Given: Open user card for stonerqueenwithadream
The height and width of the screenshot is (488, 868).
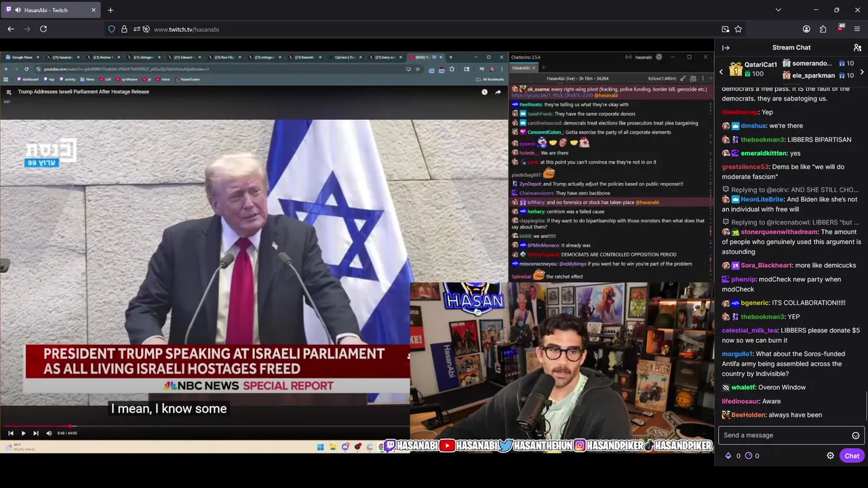Looking at the screenshot, I should click(x=779, y=232).
